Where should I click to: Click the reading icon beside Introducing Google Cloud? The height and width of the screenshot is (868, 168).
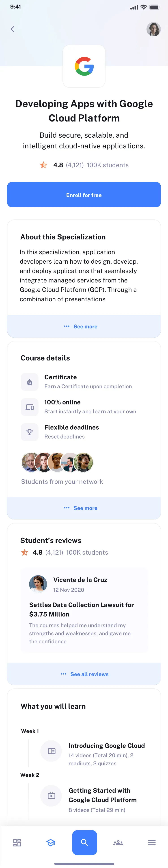click(x=51, y=751)
